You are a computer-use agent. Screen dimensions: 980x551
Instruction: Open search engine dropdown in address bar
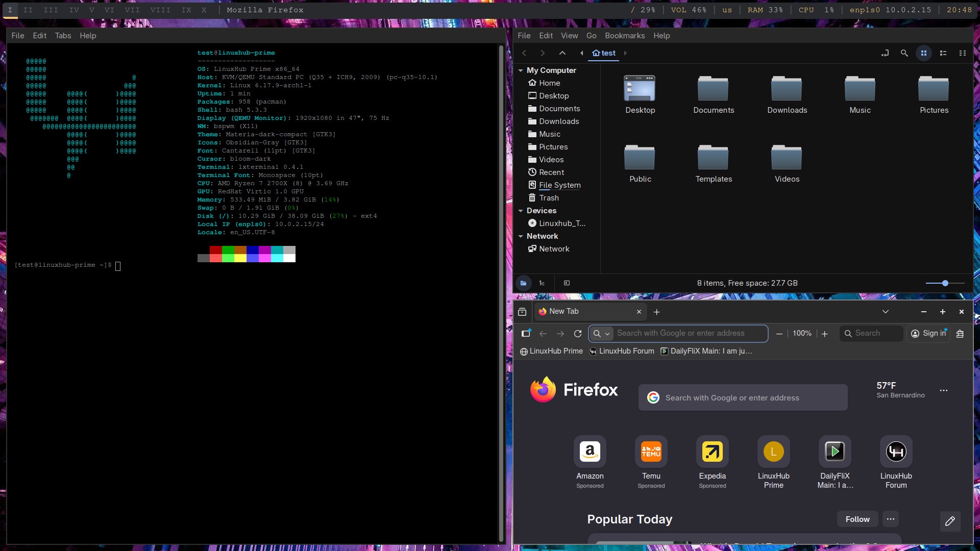click(x=602, y=334)
